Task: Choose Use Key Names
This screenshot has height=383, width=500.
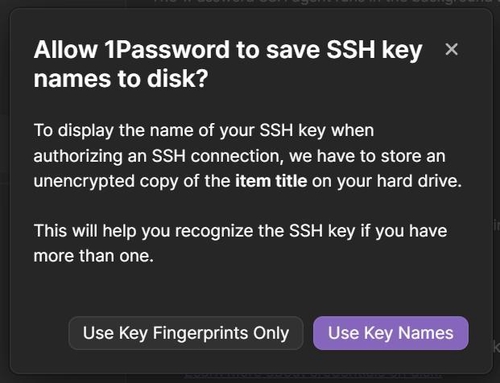Action: (391, 333)
